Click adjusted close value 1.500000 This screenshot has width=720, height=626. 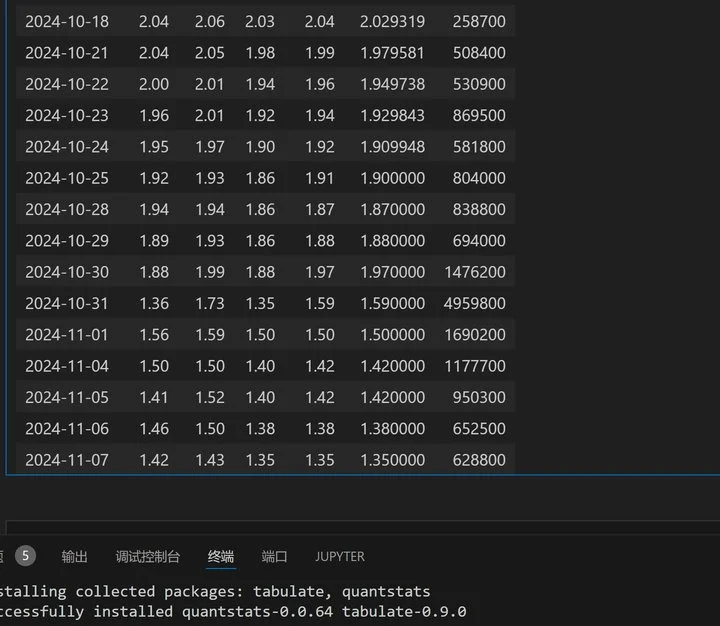click(393, 335)
